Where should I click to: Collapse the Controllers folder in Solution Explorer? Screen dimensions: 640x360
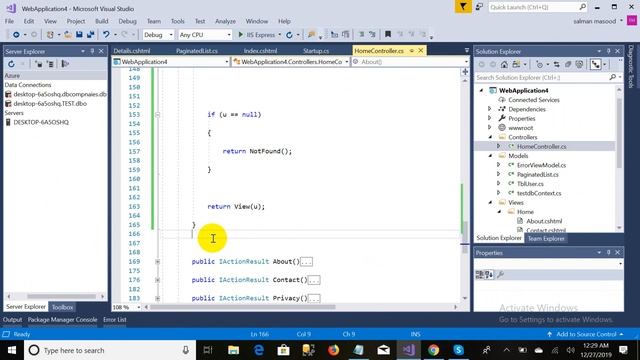(490, 138)
